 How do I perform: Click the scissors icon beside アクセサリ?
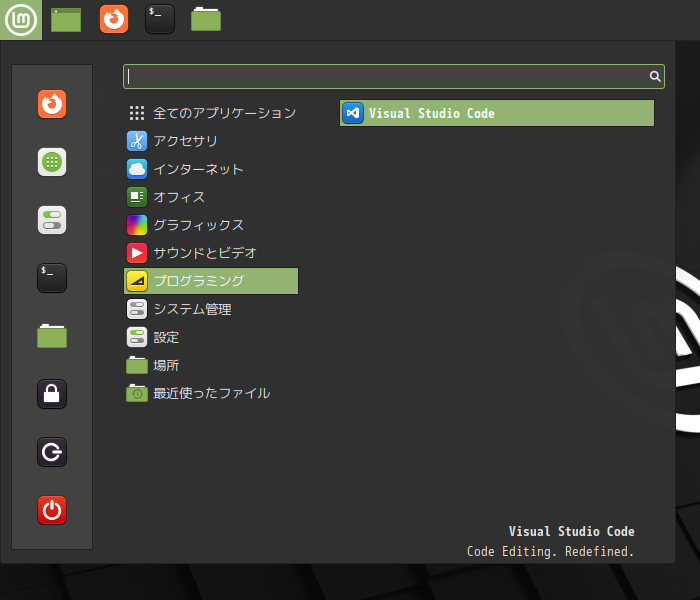pos(137,141)
